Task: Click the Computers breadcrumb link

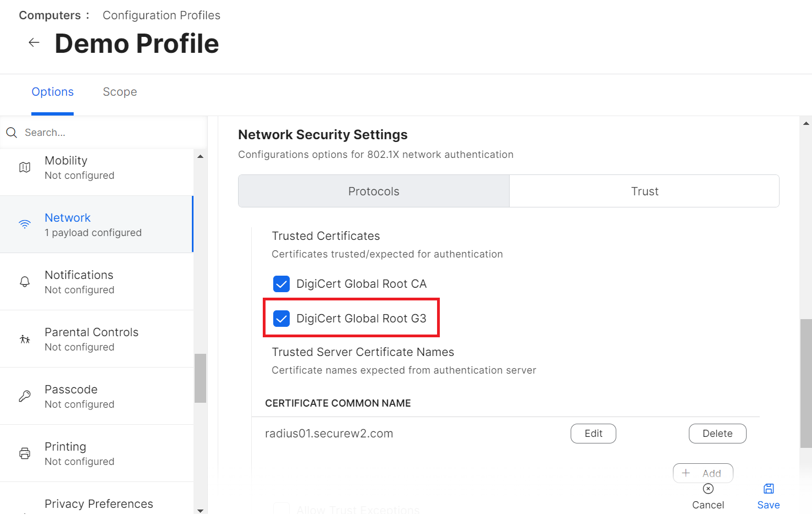Action: [50, 15]
